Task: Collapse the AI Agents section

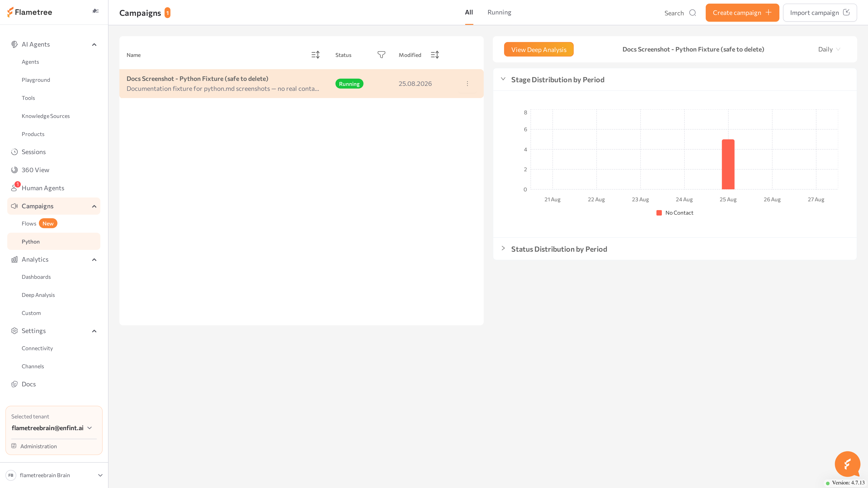Action: pos(94,45)
